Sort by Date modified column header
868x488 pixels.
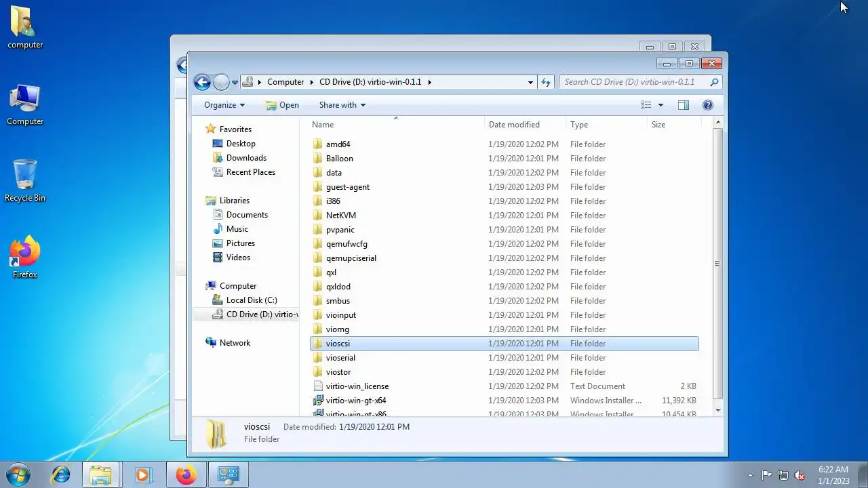pos(526,125)
